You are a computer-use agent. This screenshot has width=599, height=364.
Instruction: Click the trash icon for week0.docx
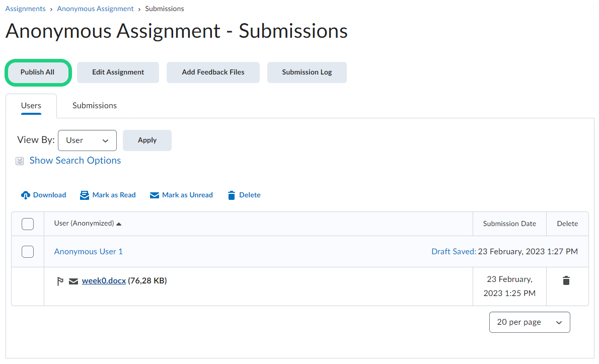click(x=566, y=281)
